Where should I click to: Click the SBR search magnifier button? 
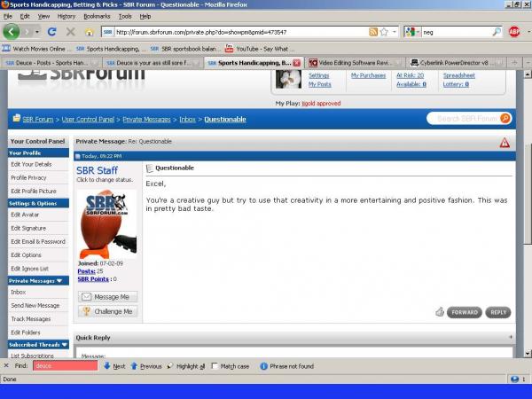point(505,118)
